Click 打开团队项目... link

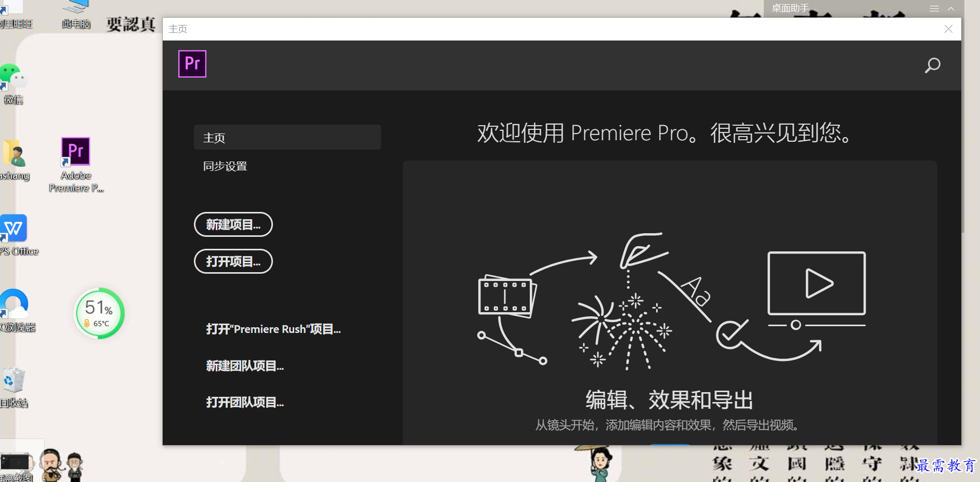(245, 403)
